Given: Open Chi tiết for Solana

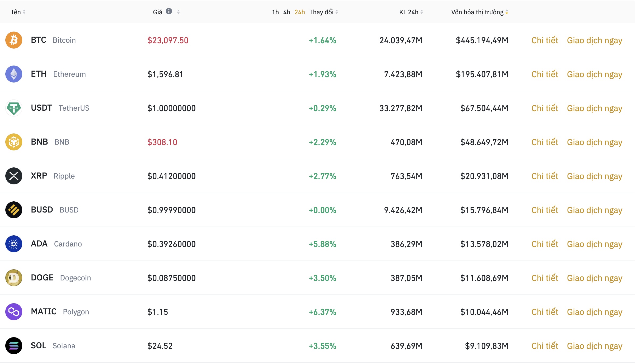Looking at the screenshot, I should (545, 346).
